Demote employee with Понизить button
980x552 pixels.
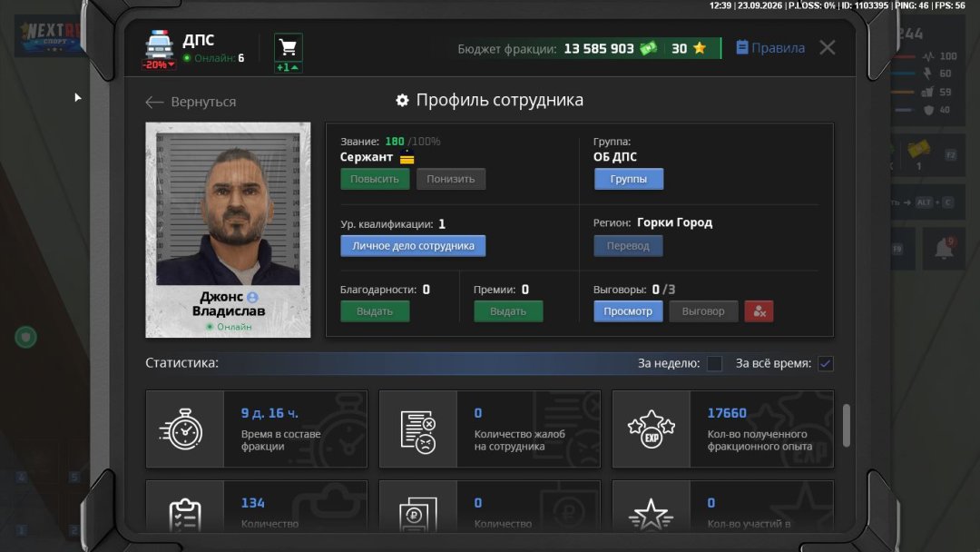451,179
